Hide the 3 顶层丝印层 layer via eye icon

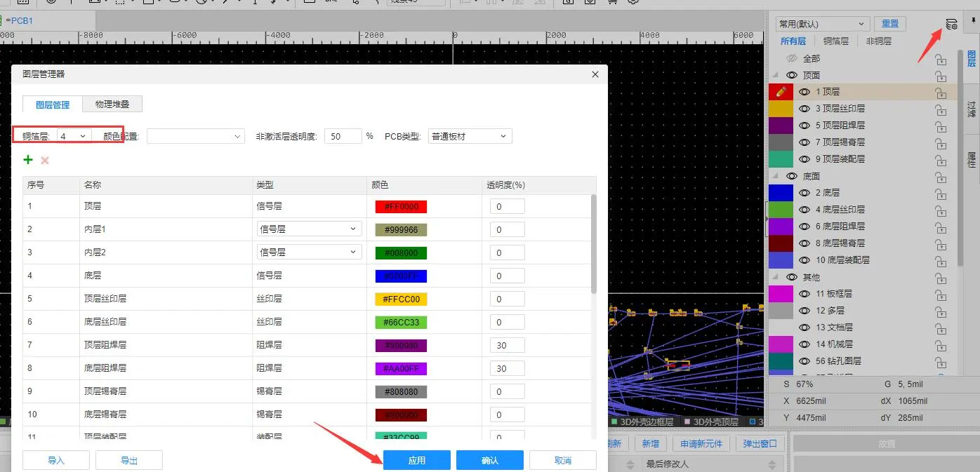click(804, 109)
